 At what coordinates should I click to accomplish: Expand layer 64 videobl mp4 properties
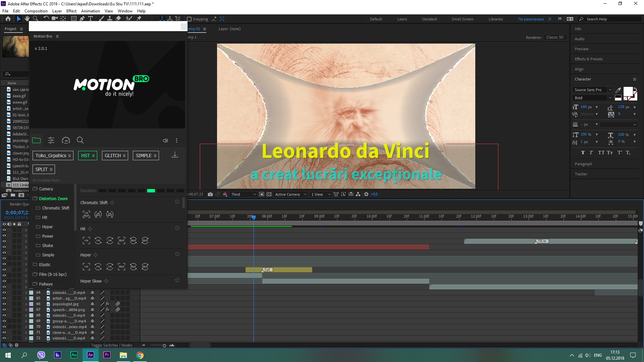pyautogui.click(x=26, y=293)
